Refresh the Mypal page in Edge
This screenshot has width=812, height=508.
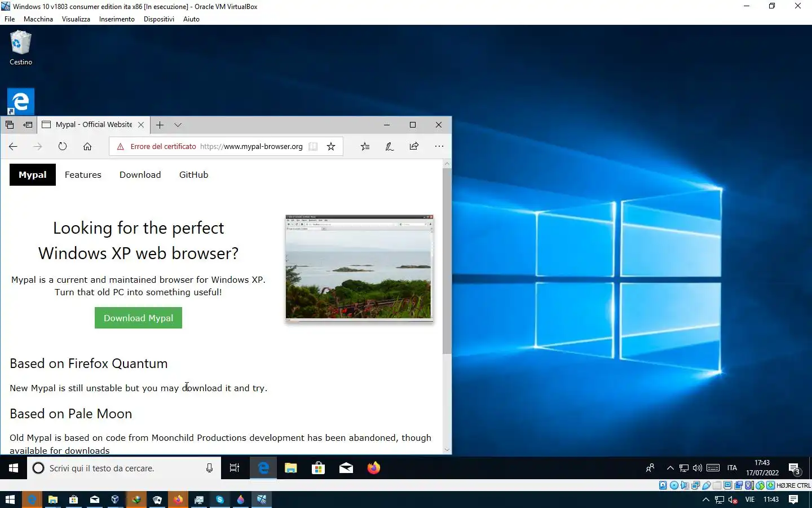[63, 146]
